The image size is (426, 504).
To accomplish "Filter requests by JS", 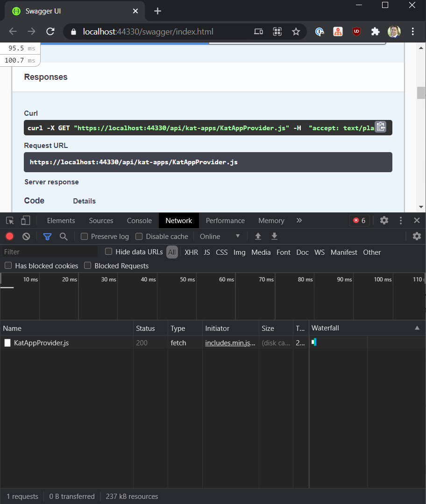I will coord(207,252).
